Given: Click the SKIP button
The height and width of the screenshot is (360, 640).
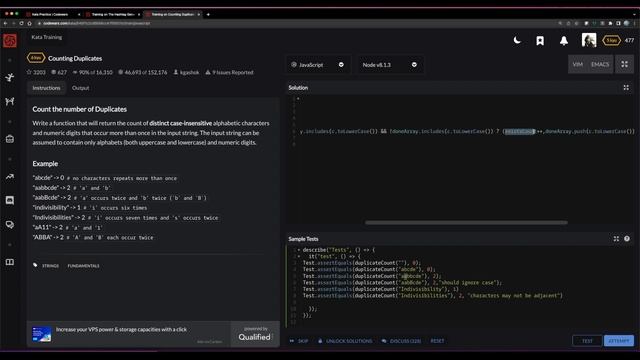Looking at the screenshot, I should click(x=299, y=341).
